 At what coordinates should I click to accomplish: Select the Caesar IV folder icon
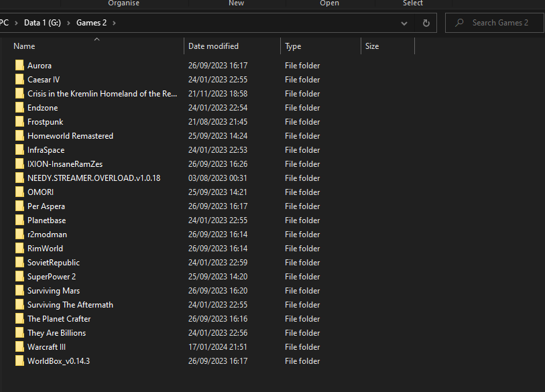(x=19, y=80)
